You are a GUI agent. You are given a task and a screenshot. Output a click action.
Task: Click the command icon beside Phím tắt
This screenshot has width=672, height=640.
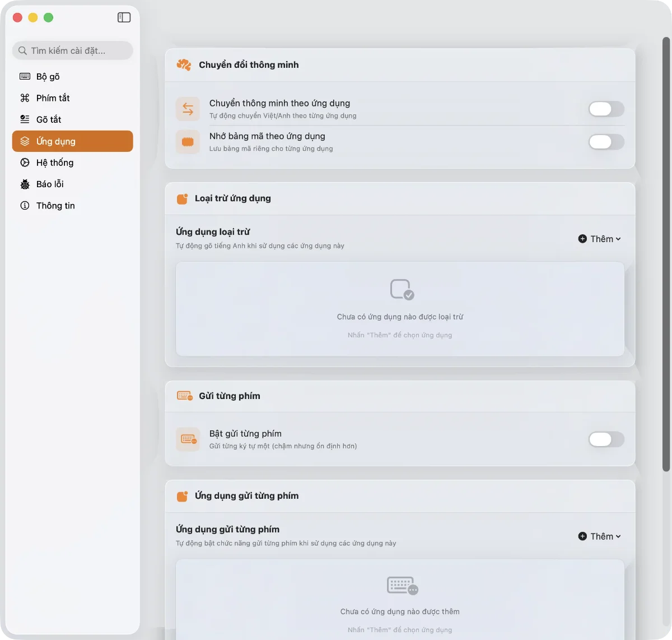point(25,98)
